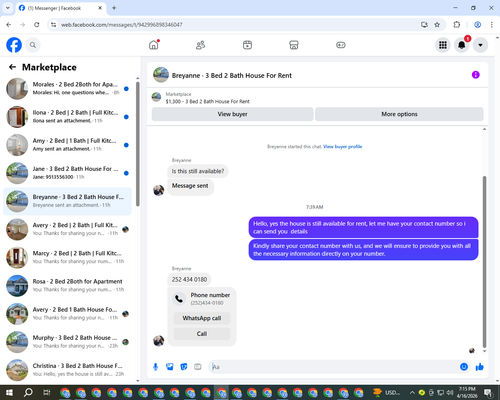Select the Breyanne 3 Bed 2 Bath conversation
Screen dimensions: 500x400
pyautogui.click(x=68, y=201)
